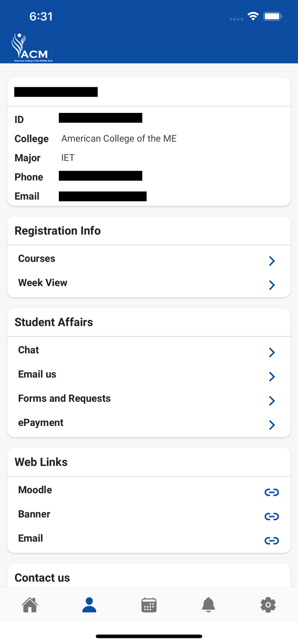The height and width of the screenshot is (644, 298).
Task: Select the Profile person icon
Action: [x=89, y=605]
